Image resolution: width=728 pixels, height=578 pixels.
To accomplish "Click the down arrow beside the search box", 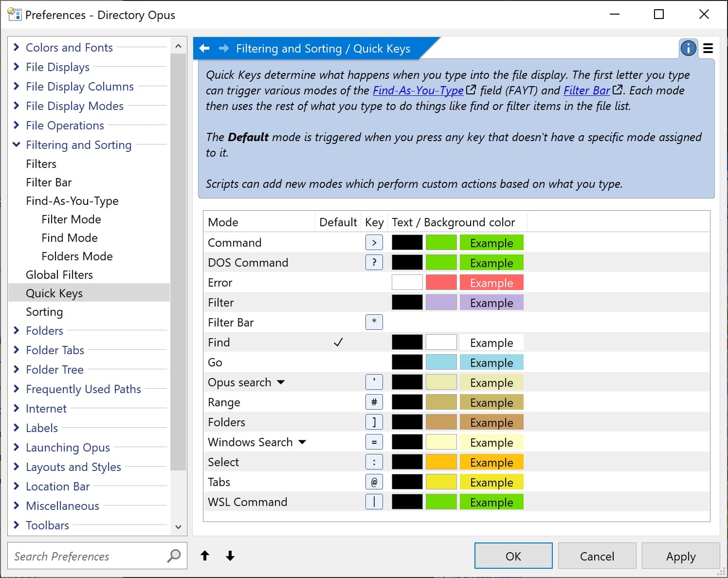I will click(x=230, y=556).
